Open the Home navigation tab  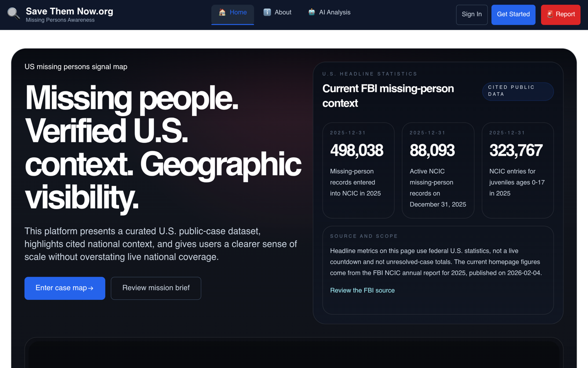pos(233,14)
